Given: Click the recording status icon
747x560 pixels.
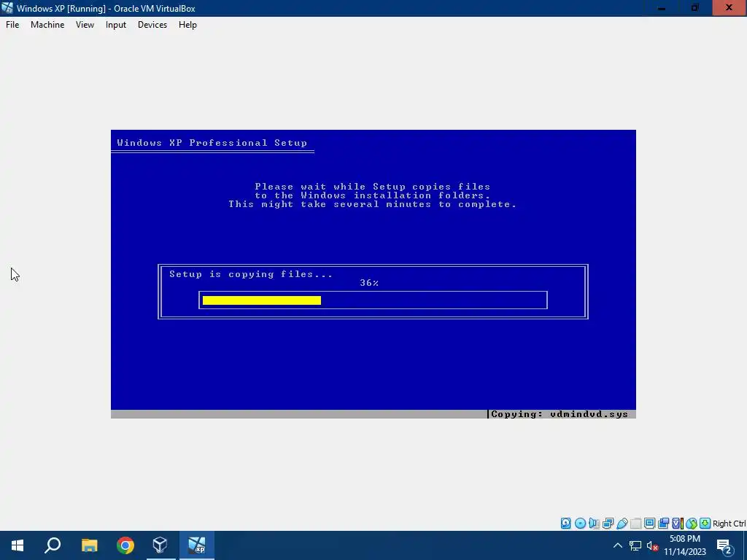Looking at the screenshot, I should pos(663,524).
